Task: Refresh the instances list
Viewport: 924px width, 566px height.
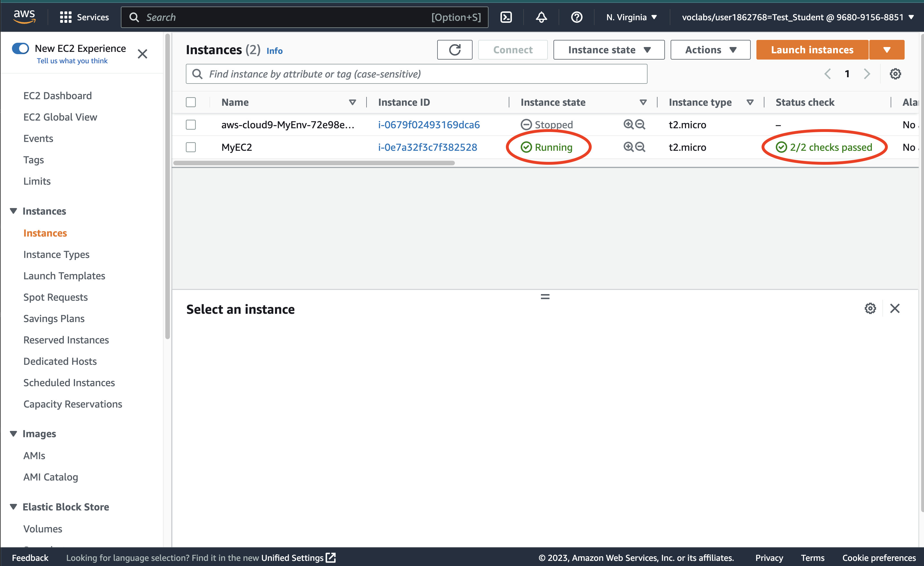Action: tap(455, 50)
